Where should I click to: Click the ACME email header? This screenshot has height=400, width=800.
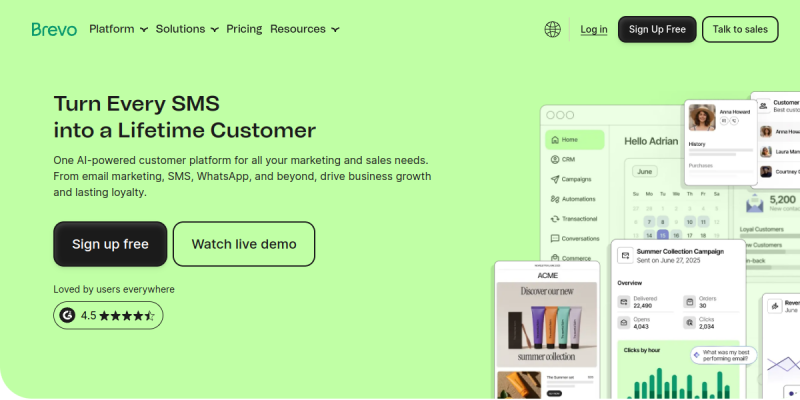point(547,276)
